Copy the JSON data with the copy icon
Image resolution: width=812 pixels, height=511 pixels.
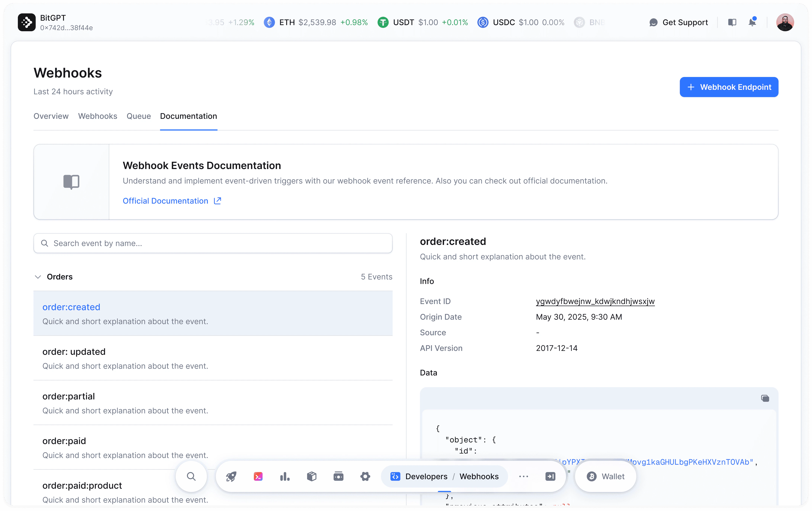click(x=765, y=398)
